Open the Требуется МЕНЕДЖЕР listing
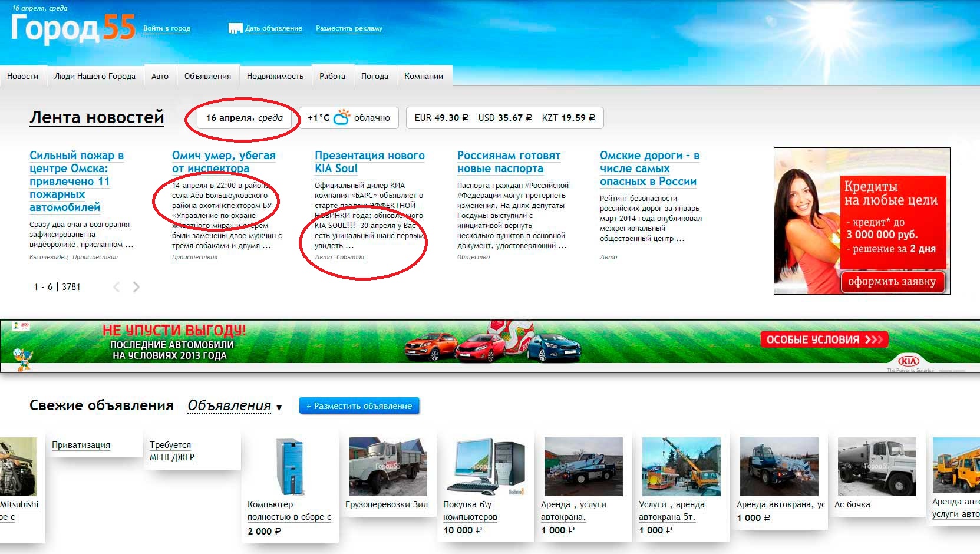 [x=172, y=451]
